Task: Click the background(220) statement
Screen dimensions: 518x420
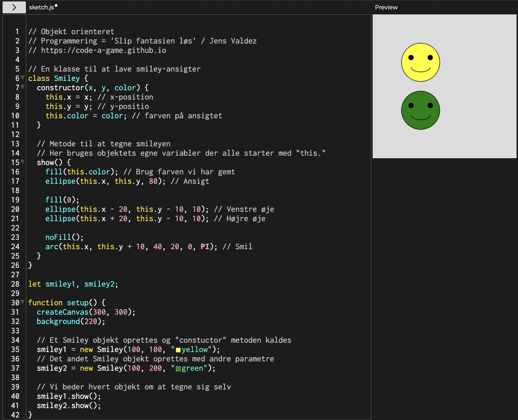Action: click(x=71, y=321)
